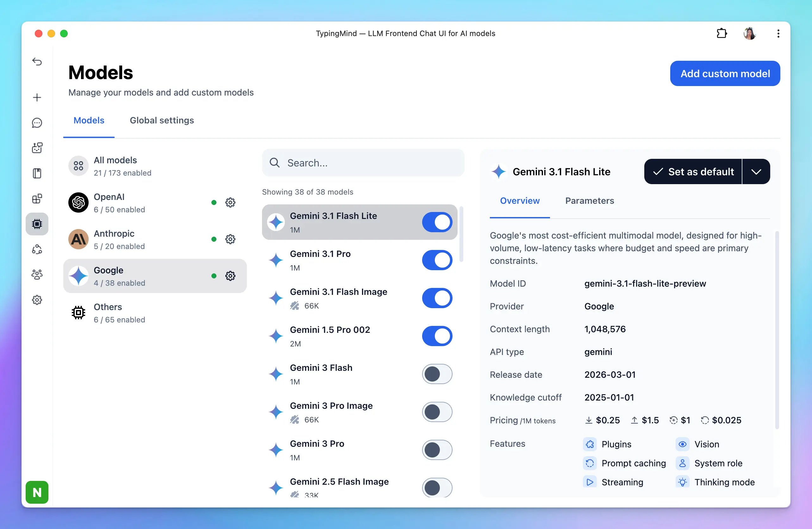Open the plugins blocks icon in sidebar

point(37,198)
